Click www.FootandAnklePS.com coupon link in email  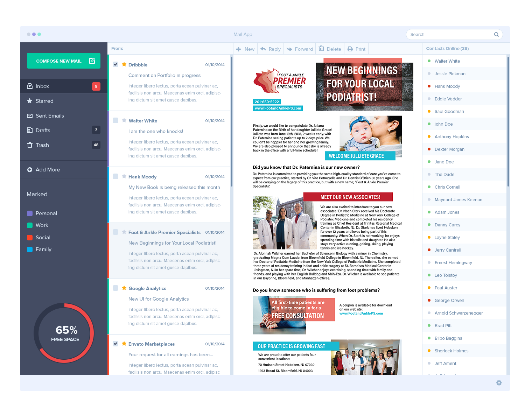[361, 314]
